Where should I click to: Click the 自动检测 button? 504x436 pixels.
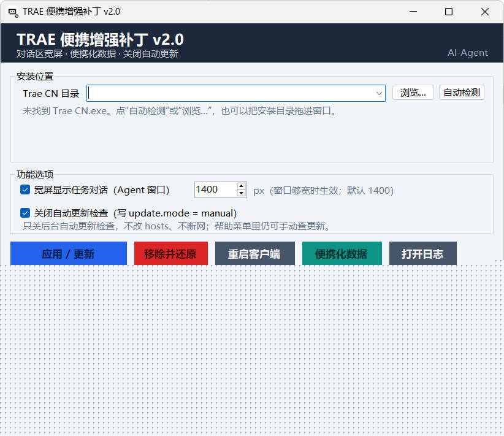[462, 93]
